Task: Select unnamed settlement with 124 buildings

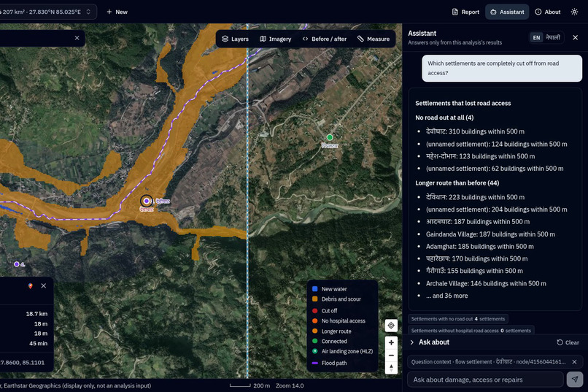Action: click(x=497, y=144)
